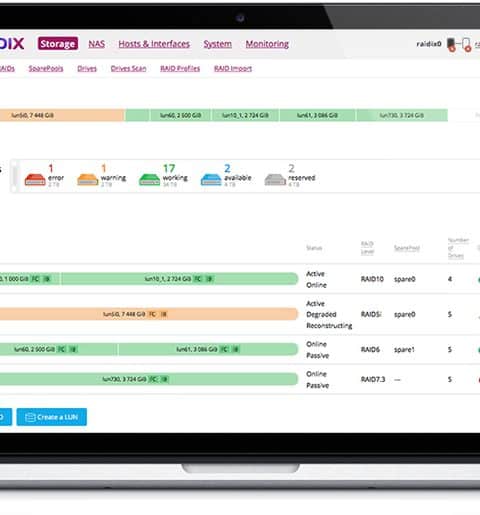The image size is (480, 515).
Task: Open the Storage tab
Action: point(58,44)
